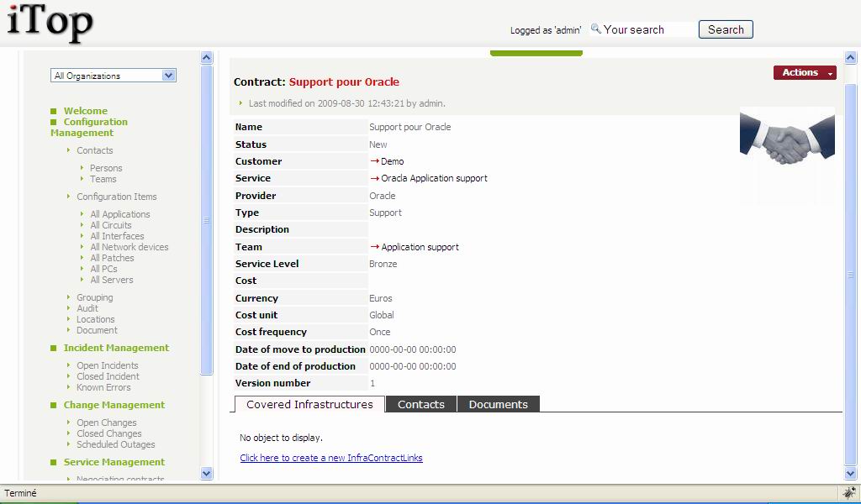Select All Servers in sidebar
This screenshot has width=861, height=504.
click(x=112, y=280)
